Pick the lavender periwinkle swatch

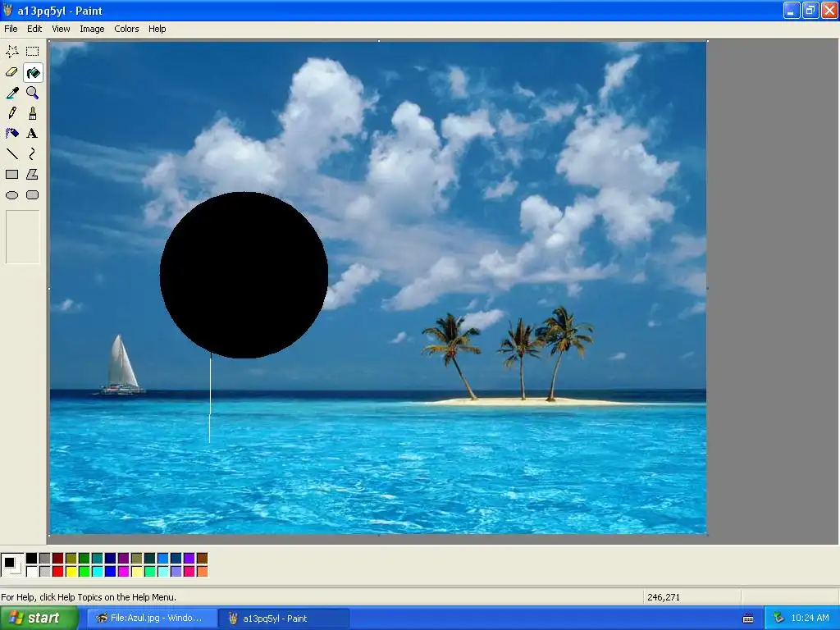pos(176,572)
